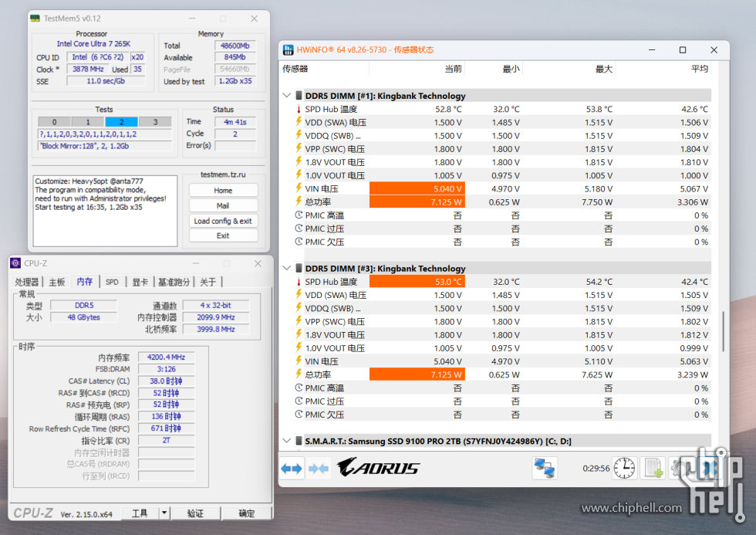This screenshot has width=756, height=535.
Task: Click lightning icon of DIMM #1 总功率 row
Action: [299, 201]
